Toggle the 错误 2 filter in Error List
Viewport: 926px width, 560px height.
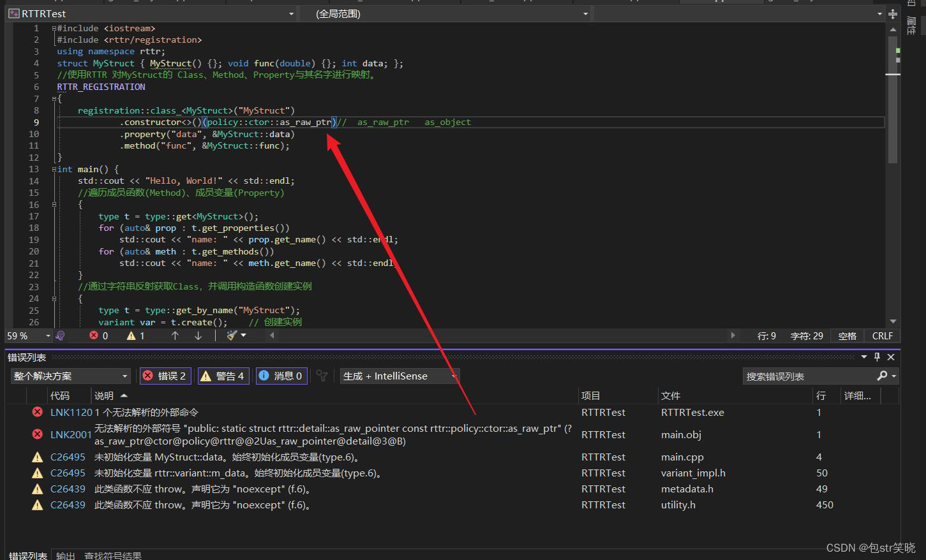click(165, 376)
